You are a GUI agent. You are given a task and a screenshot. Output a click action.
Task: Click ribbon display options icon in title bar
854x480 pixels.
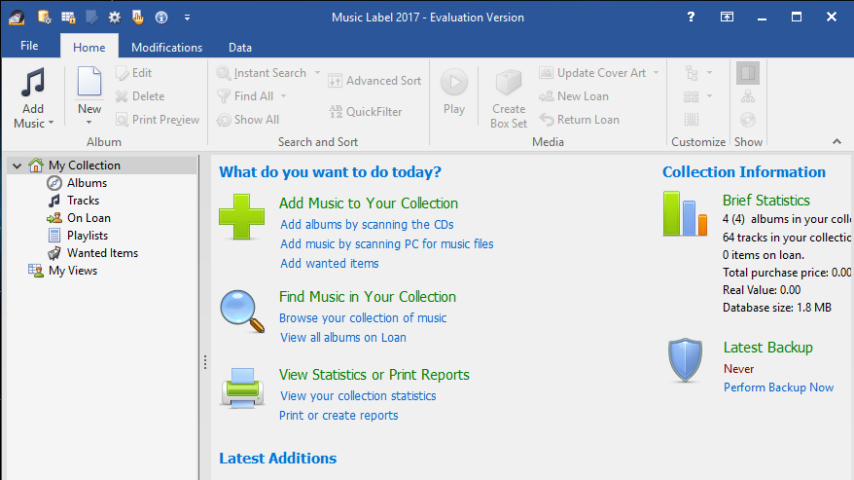(x=727, y=17)
